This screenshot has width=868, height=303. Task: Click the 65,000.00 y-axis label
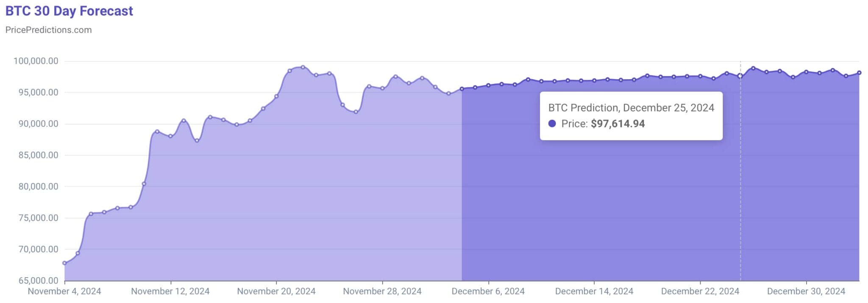pyautogui.click(x=38, y=281)
